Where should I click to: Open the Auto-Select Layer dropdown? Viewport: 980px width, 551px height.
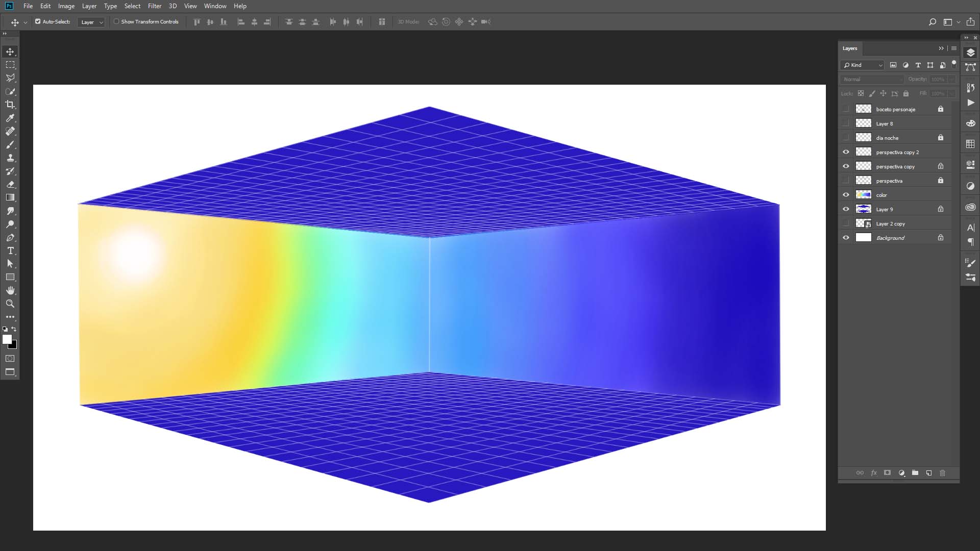(91, 22)
